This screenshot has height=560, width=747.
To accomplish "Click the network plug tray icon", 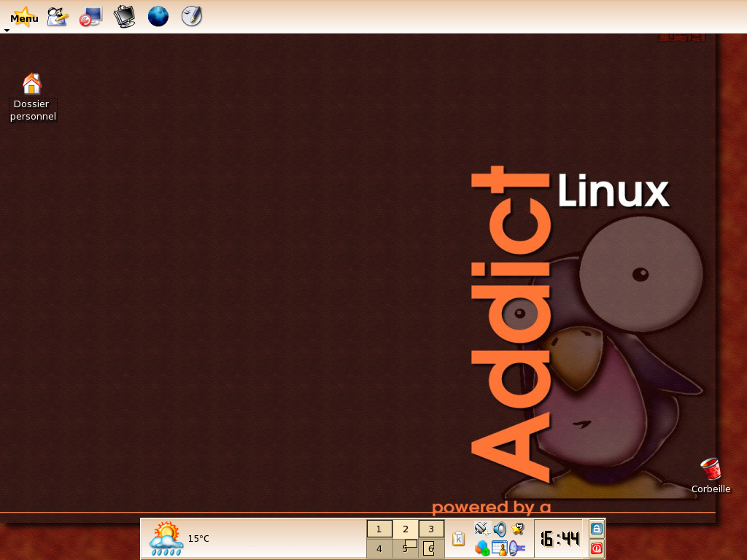I will [482, 529].
